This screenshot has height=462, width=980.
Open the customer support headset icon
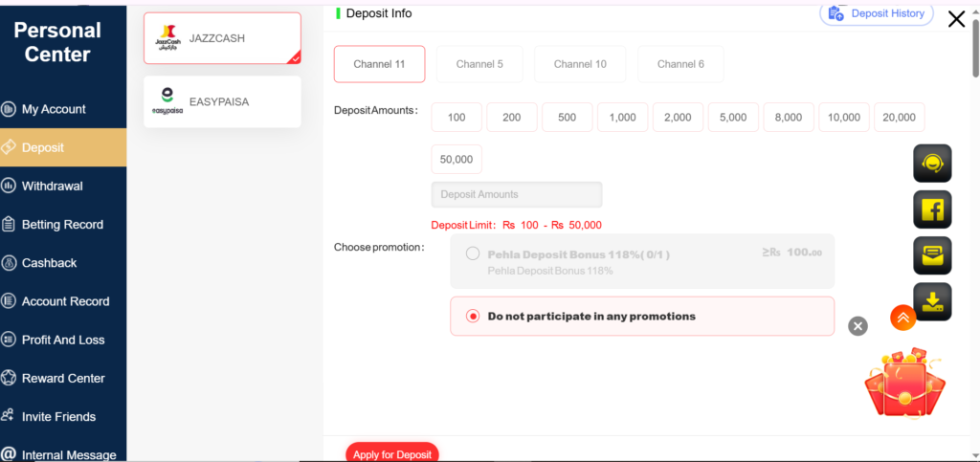(x=932, y=164)
